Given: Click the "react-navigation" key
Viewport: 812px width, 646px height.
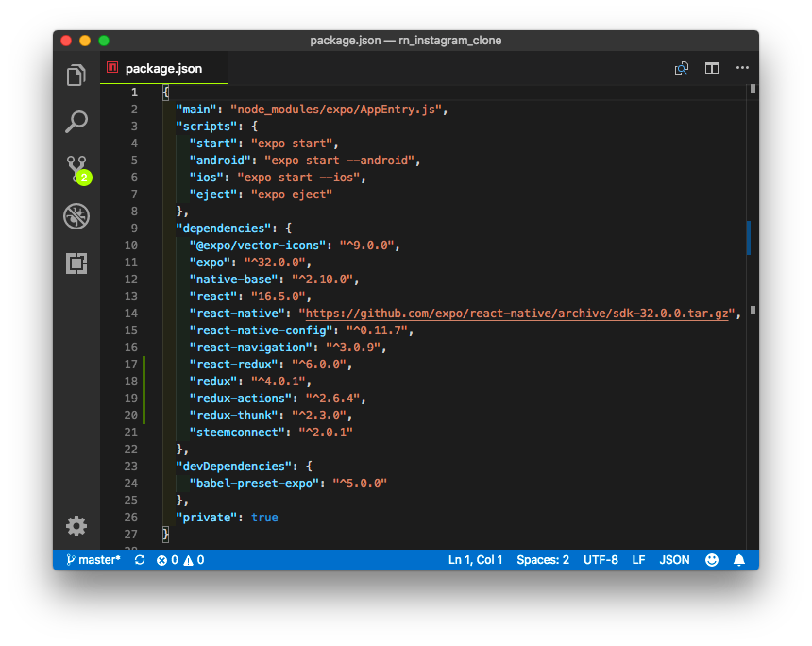Looking at the screenshot, I should (x=250, y=348).
